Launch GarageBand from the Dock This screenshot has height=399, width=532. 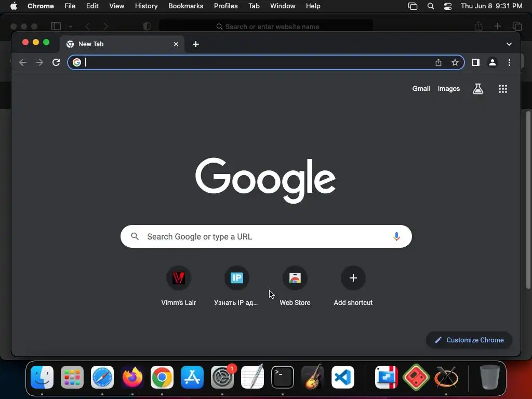pyautogui.click(x=312, y=377)
